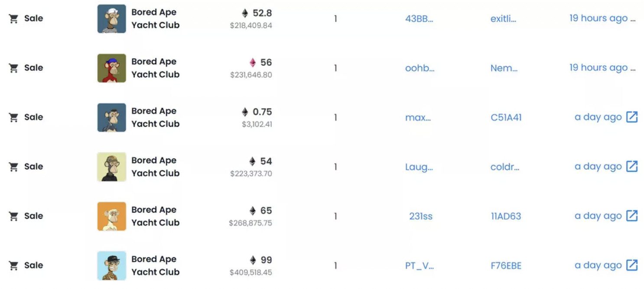Image resolution: width=644 pixels, height=289 pixels.
Task: Click '19 hours ago' on exitli... row
Action: [598, 18]
